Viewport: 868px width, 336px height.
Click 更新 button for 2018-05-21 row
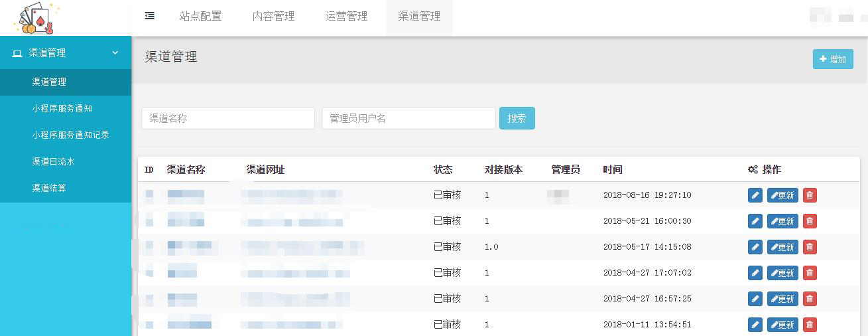tap(782, 221)
